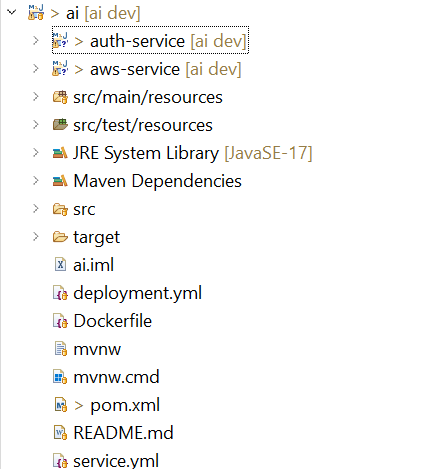
Task: Select the "mvnw" file name
Action: click(97, 349)
